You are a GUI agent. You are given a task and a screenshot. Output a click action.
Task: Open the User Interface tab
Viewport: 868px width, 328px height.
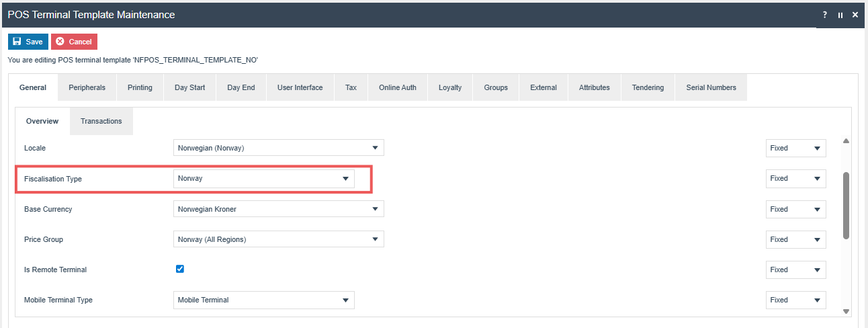[300, 87]
